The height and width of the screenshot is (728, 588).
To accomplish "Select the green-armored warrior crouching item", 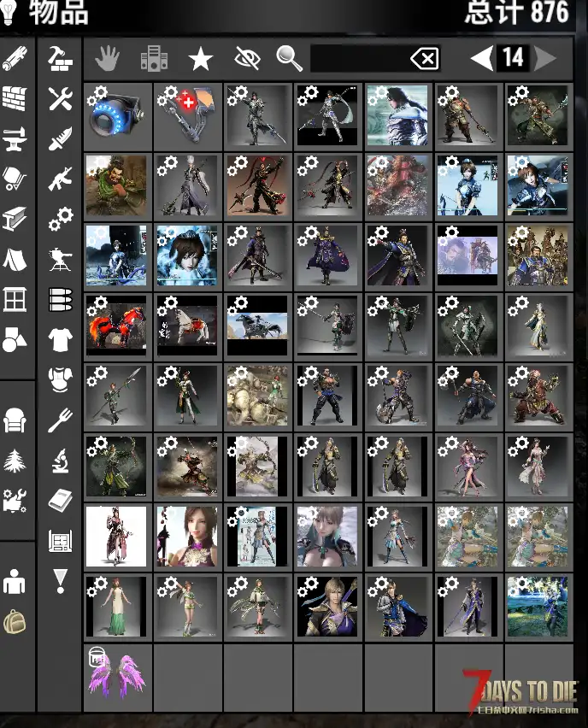I will coord(118,186).
